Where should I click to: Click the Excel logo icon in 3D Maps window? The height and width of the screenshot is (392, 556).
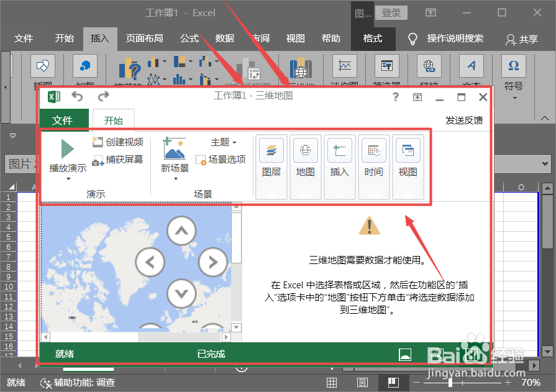[54, 96]
